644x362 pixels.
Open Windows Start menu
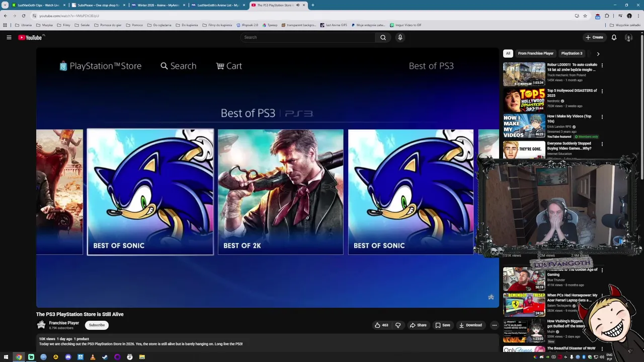tap(6, 357)
